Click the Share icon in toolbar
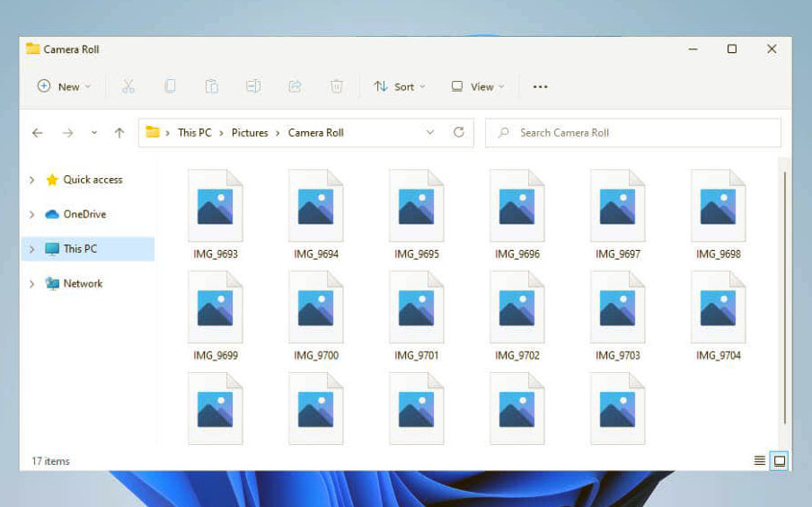812x507 pixels. [295, 86]
